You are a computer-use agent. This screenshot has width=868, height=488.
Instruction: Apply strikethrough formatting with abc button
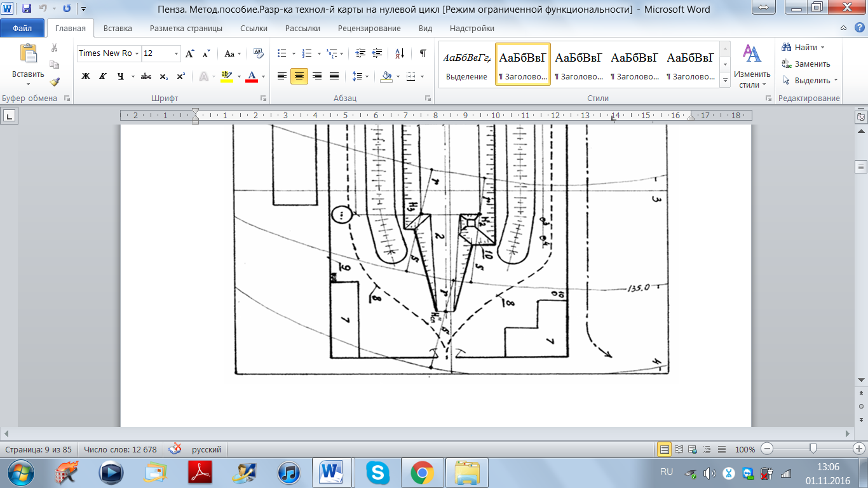pos(146,76)
